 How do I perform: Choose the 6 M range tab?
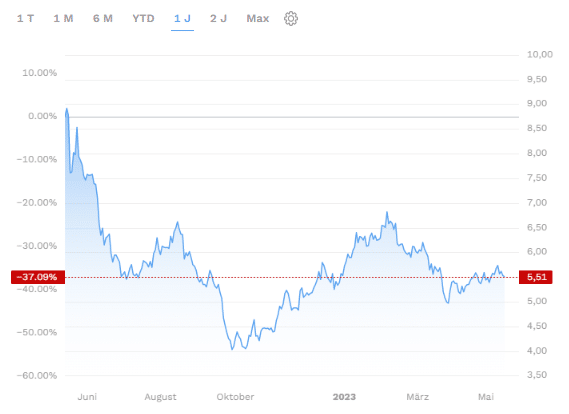[x=103, y=19]
